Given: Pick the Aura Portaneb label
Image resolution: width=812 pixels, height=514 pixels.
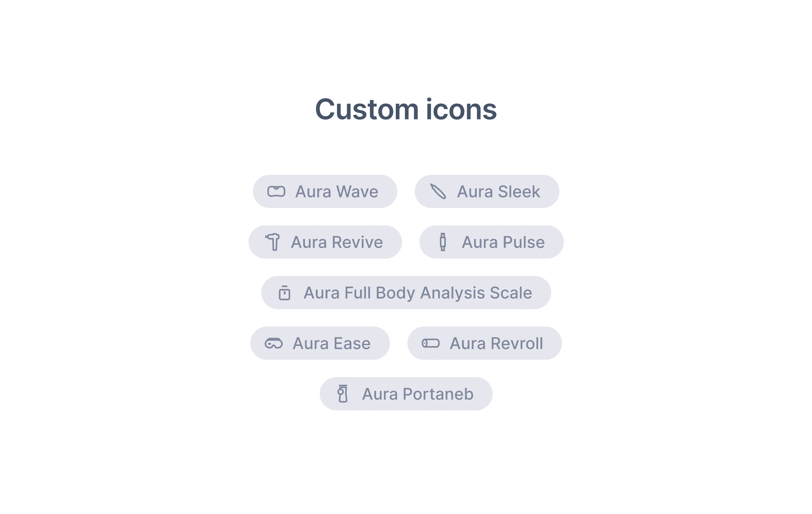Looking at the screenshot, I should pyautogui.click(x=417, y=394).
